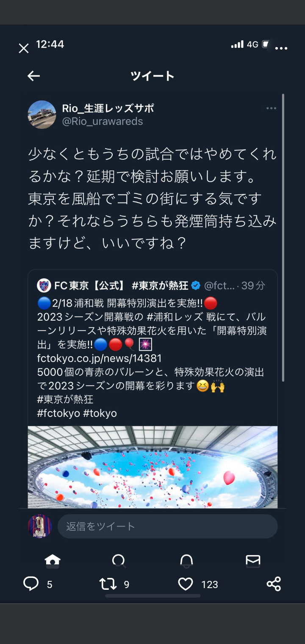The width and height of the screenshot is (305, 644).
Task: Open the balloon stadium image in the quoted tweet
Action: (x=153, y=467)
